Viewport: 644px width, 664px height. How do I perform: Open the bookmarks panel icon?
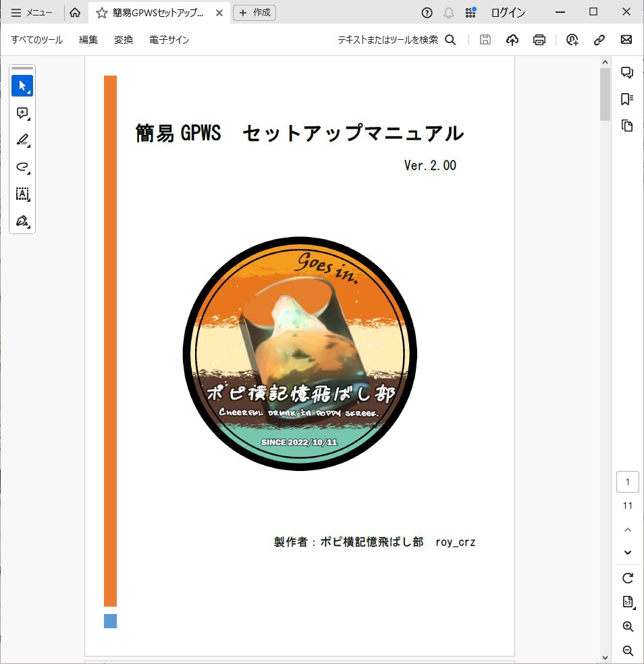[x=627, y=99]
